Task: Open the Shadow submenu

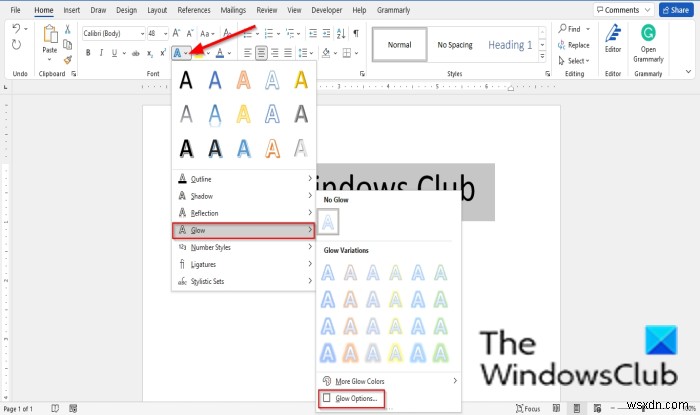Action: [x=244, y=196]
